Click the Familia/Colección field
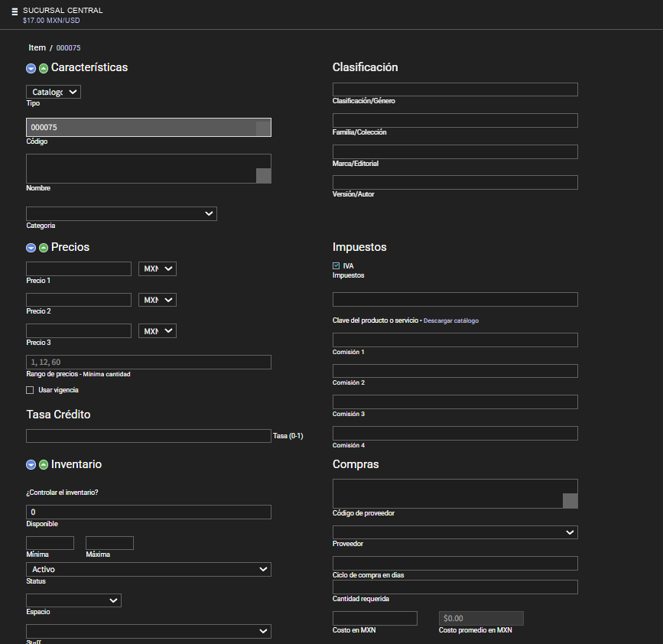The height and width of the screenshot is (644, 663). click(455, 121)
